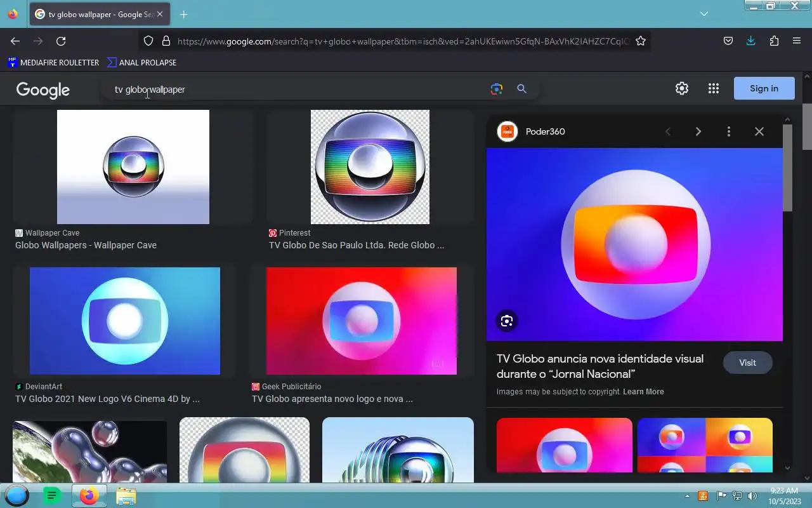Click preview panel scroll down arrow

[x=787, y=468]
